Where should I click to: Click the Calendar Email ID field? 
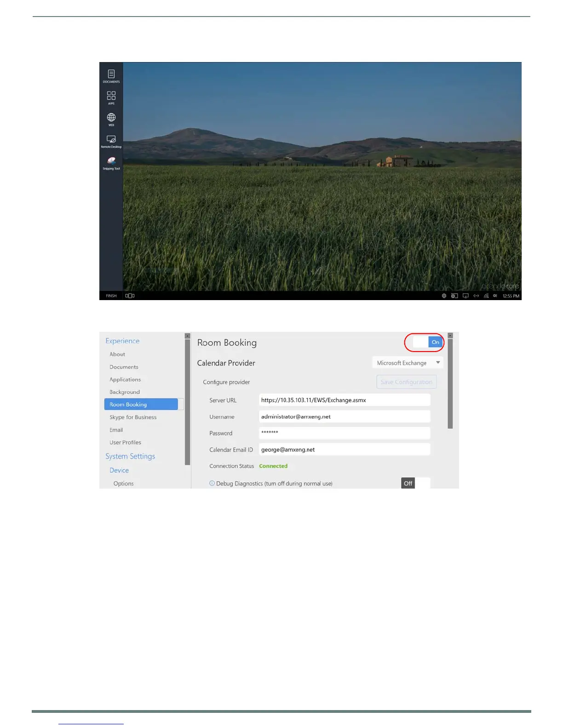pyautogui.click(x=345, y=449)
